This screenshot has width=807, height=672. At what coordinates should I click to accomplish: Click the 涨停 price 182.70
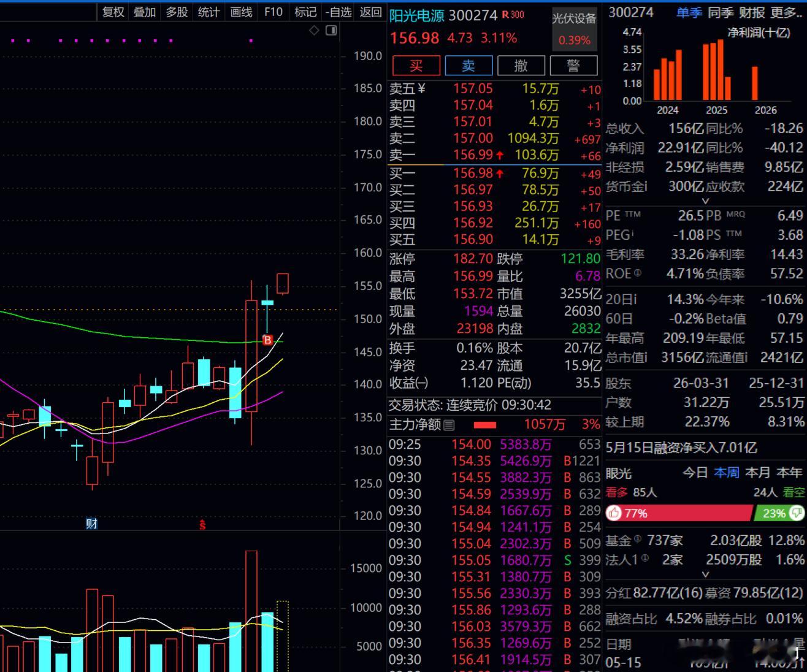coord(473,259)
